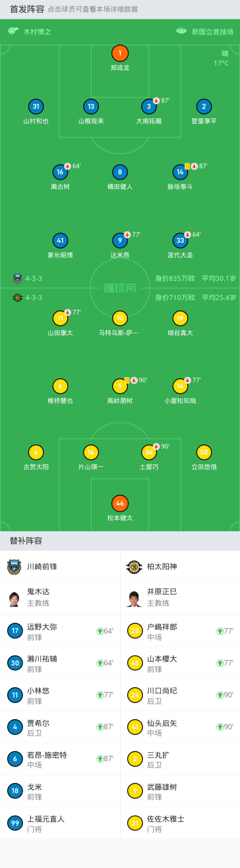Tap goalkeeper 郑成龙 number 1 badge
The image size is (240, 868).
pyautogui.click(x=120, y=53)
